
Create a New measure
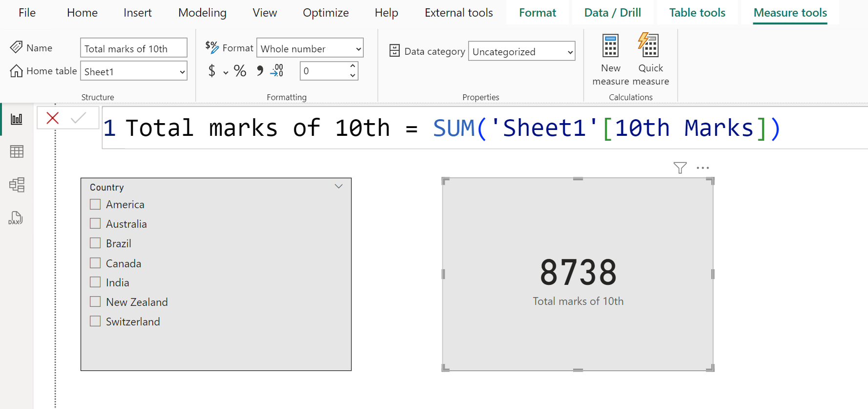coord(610,60)
